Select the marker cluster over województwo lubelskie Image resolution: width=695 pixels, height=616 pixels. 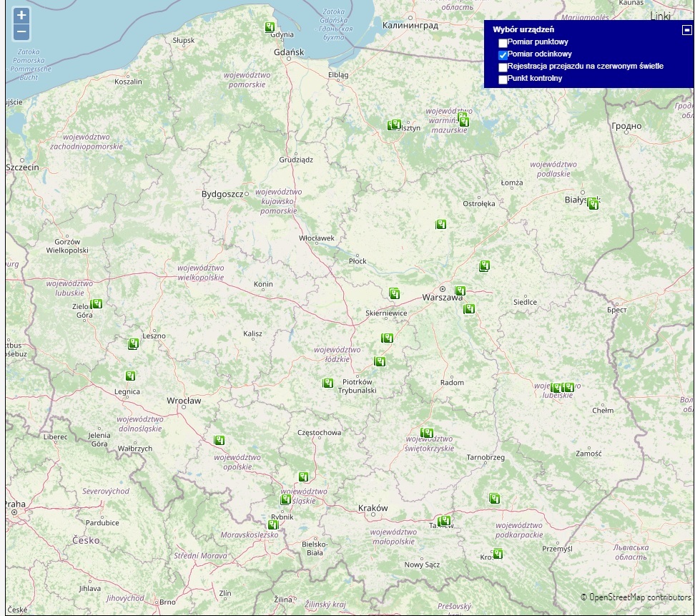pos(562,388)
